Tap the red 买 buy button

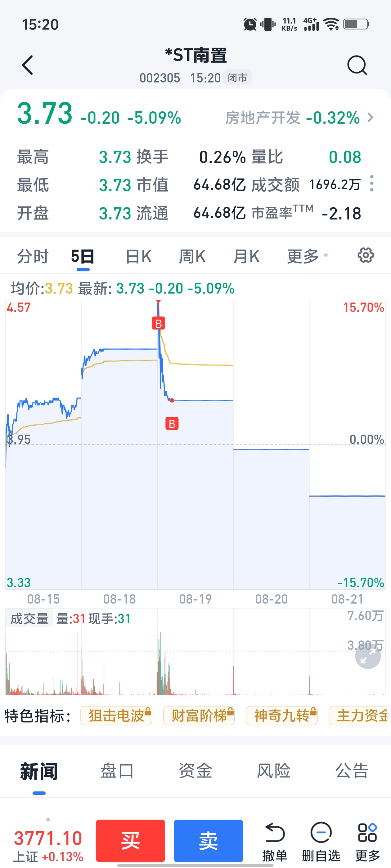pyautogui.click(x=131, y=841)
